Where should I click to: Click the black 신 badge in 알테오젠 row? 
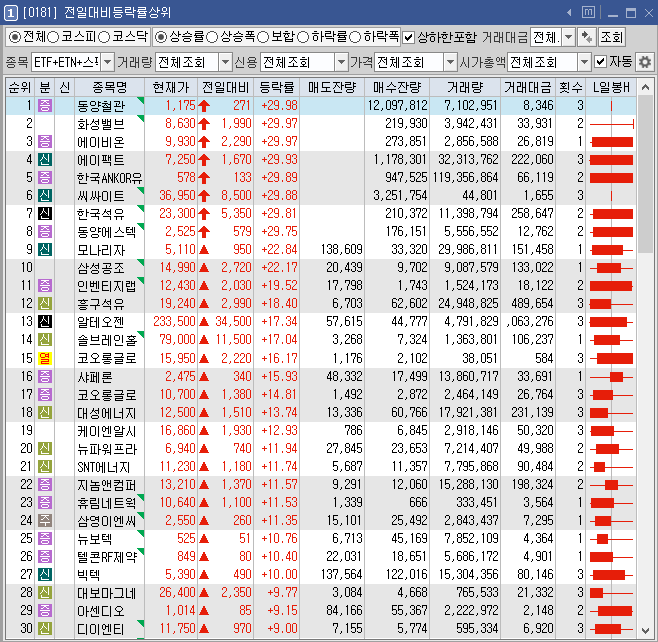(x=45, y=321)
